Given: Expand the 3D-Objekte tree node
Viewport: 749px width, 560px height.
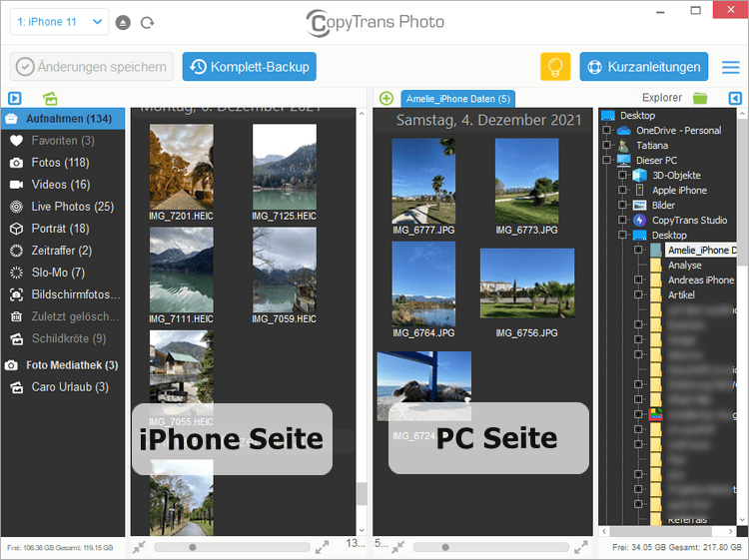Looking at the screenshot, I should (622, 176).
